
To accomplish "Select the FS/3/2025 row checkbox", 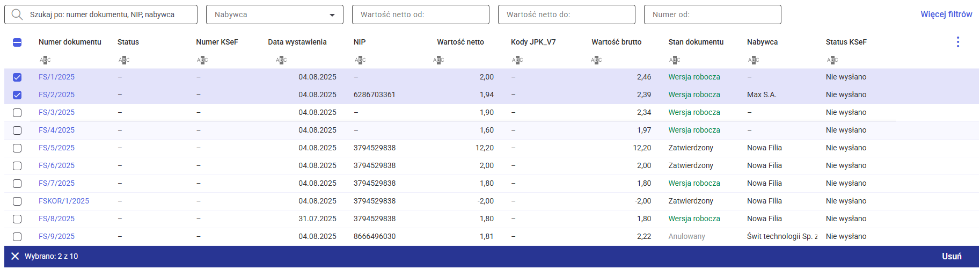I will [17, 113].
